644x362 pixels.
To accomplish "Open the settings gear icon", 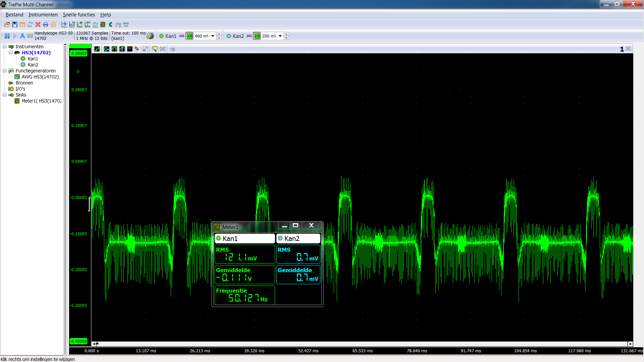I will [x=53, y=24].
